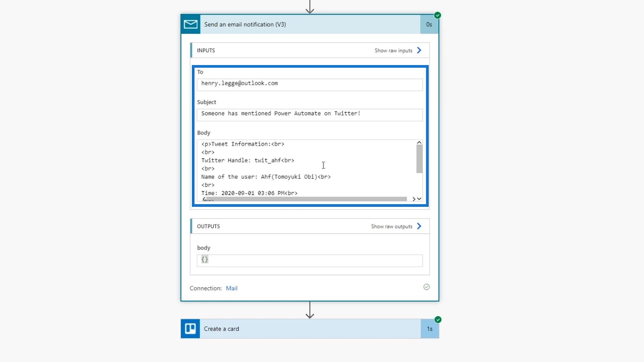Click the Body scroll down arrow
Viewport: 644px width, 362px height.
(419, 199)
